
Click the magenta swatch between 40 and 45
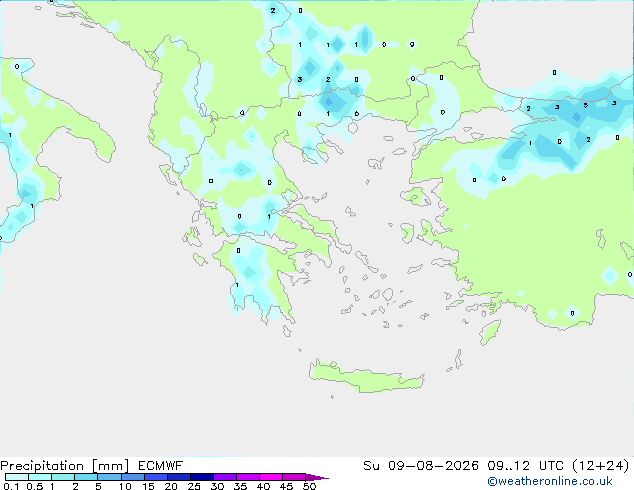coord(271,477)
